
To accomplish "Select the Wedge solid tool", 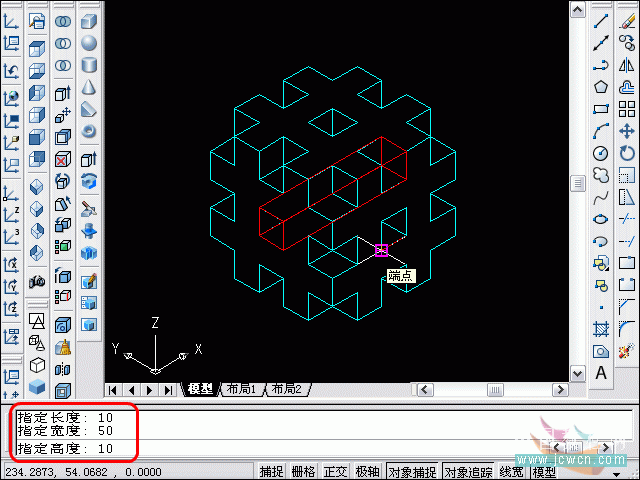I will coord(89,109).
